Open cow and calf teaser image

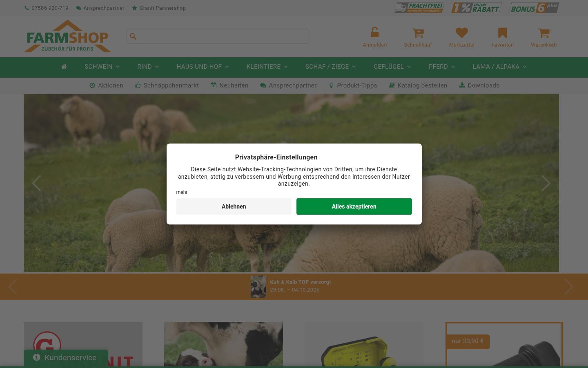tap(223, 344)
